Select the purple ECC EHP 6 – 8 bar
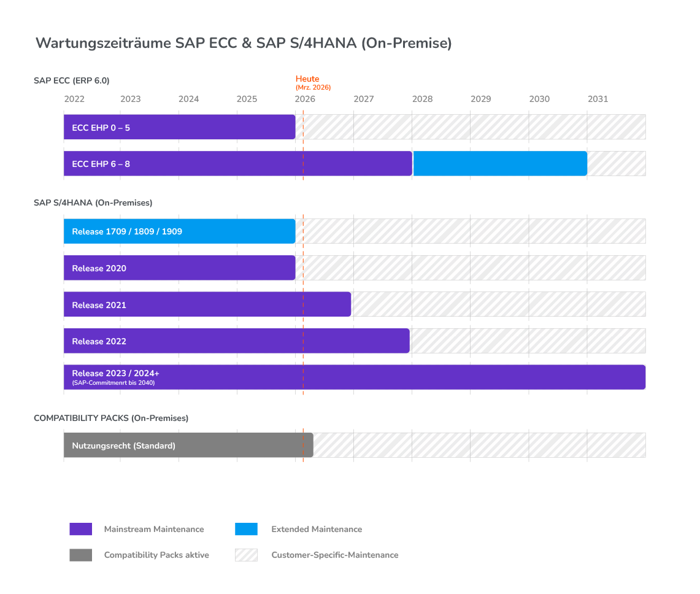Viewport: 700px width, 594px height. tap(237, 164)
